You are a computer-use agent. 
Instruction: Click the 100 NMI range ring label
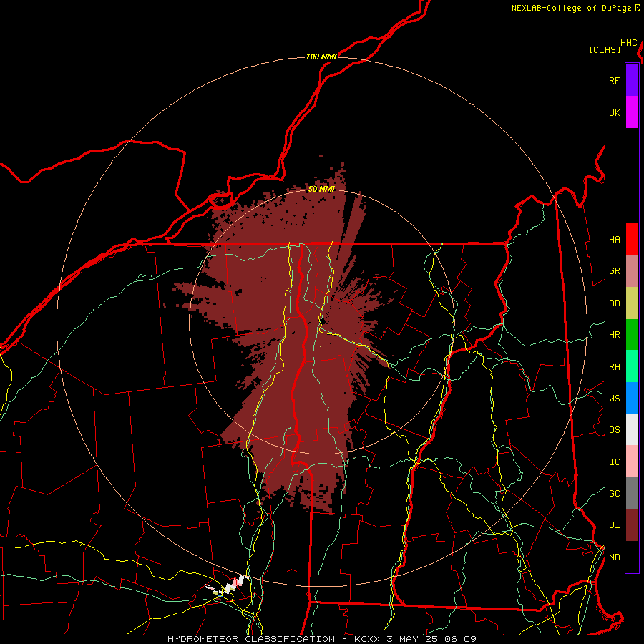(x=321, y=57)
